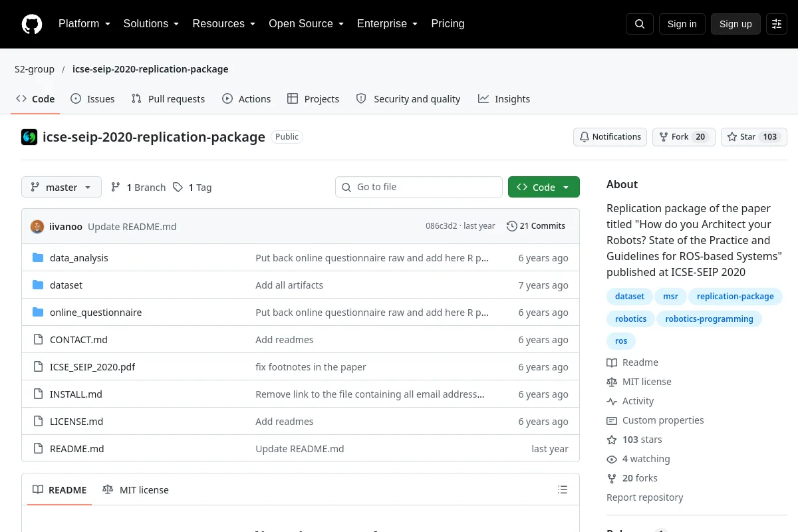The width and height of the screenshot is (798, 532).
Task: Click the iivanoo avatar image
Action: click(x=37, y=227)
